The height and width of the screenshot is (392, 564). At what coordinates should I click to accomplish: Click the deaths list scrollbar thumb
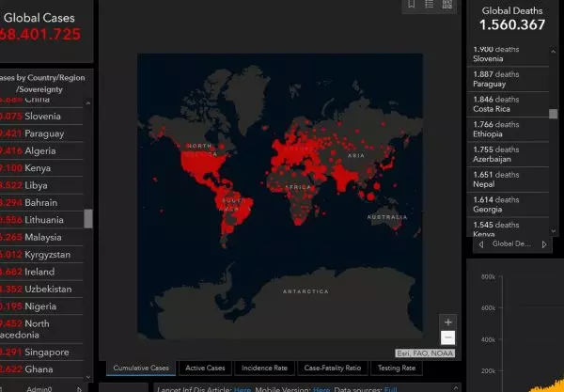point(554,114)
